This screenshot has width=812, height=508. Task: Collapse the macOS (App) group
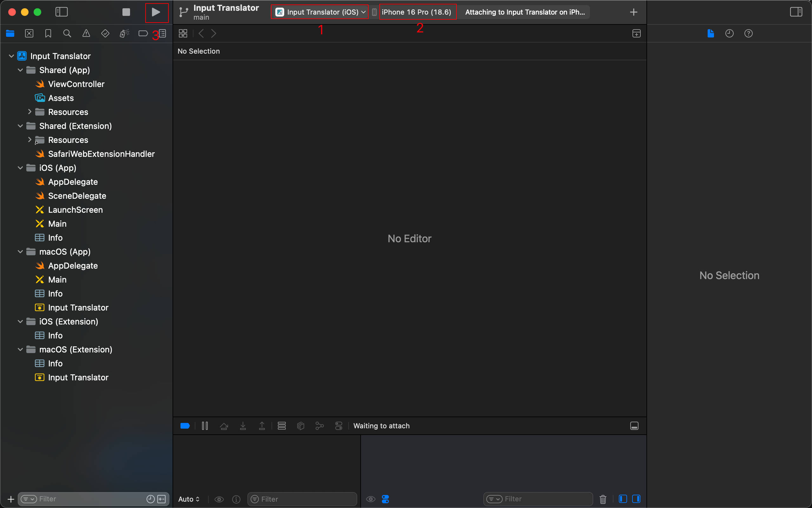point(21,251)
